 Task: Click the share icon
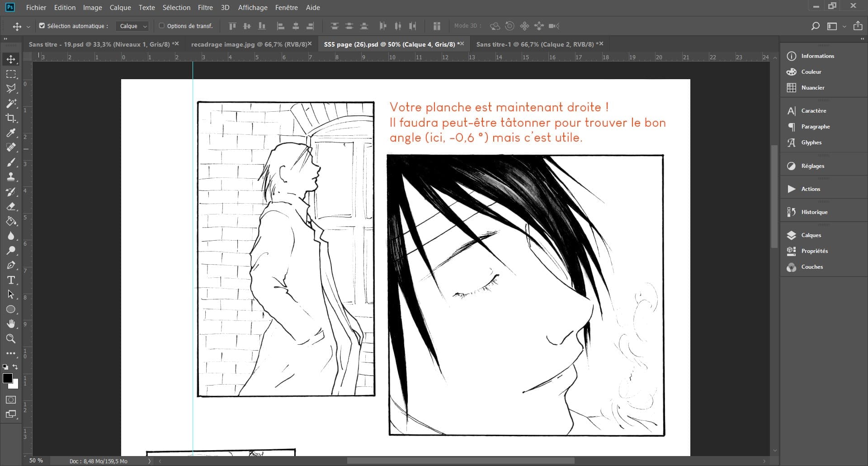click(x=858, y=26)
